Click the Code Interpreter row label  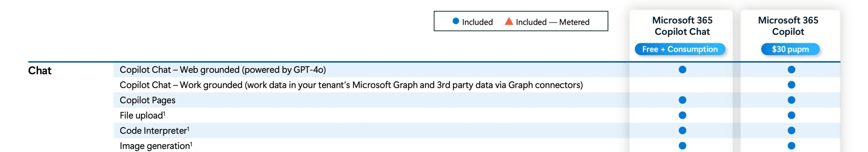155,131
